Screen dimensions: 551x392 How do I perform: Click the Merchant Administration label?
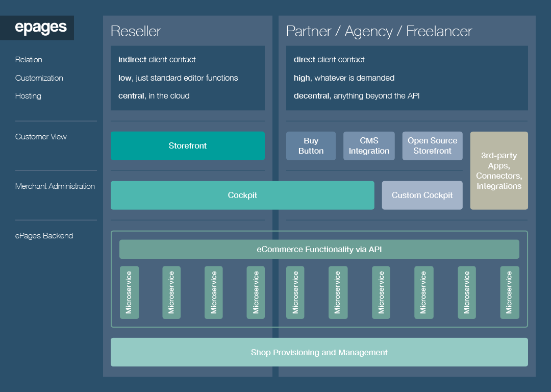55,186
